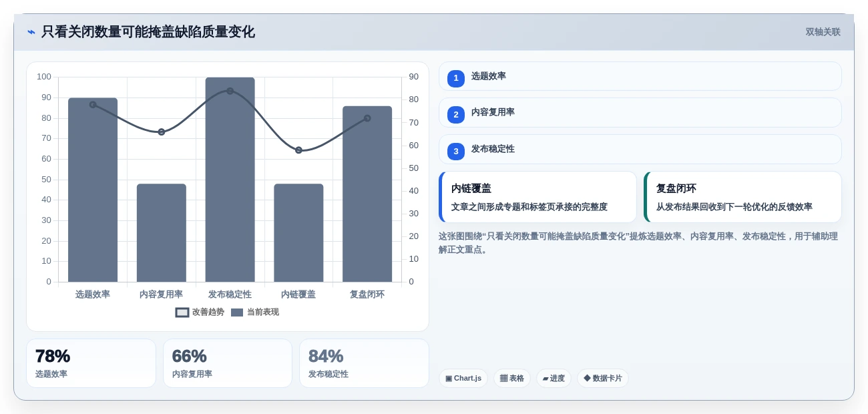
Task: Click the 内容复用率 bar in the chart
Action: 162,233
